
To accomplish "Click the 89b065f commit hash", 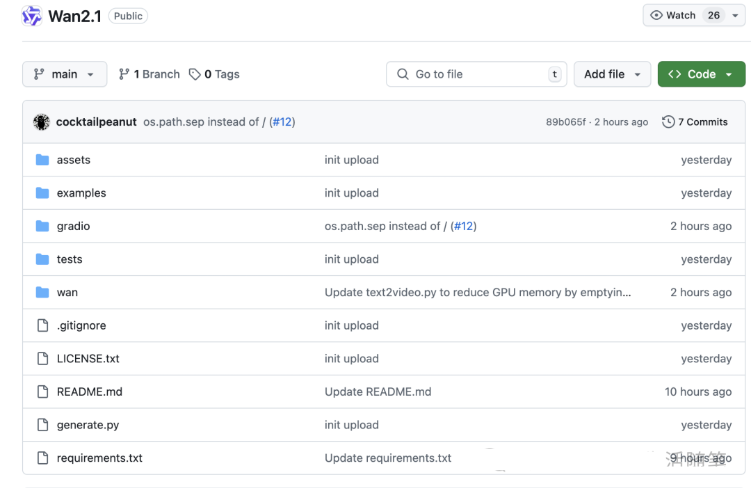I will coord(567,122).
